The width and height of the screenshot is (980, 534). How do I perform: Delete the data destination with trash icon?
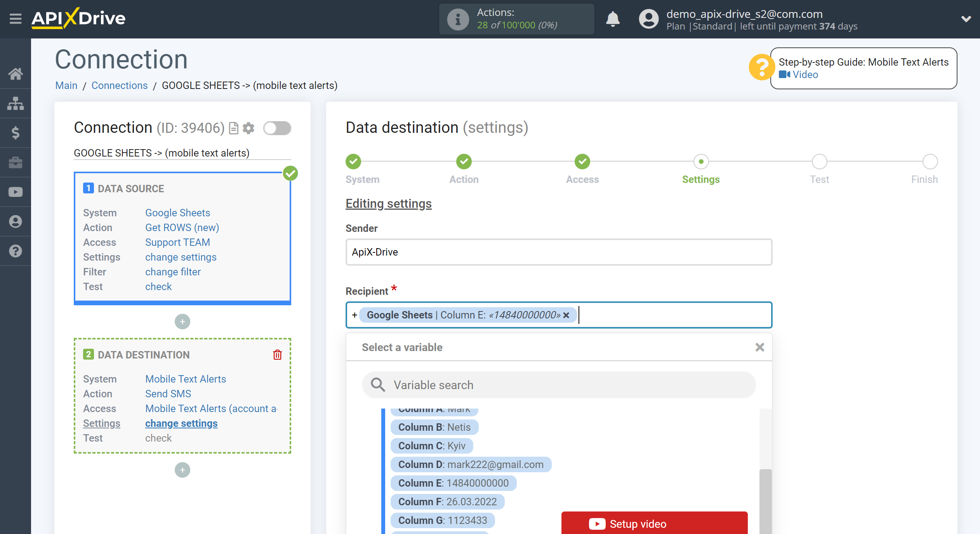(277, 355)
